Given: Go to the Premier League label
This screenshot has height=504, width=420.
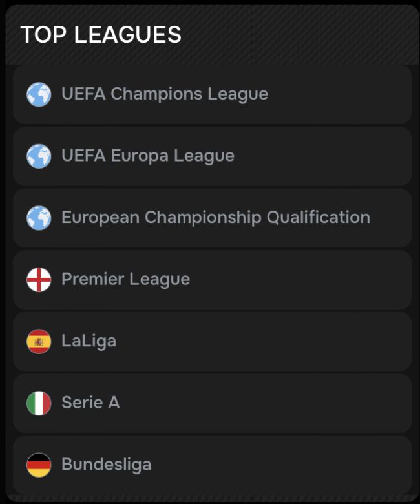Looking at the screenshot, I should (125, 279).
